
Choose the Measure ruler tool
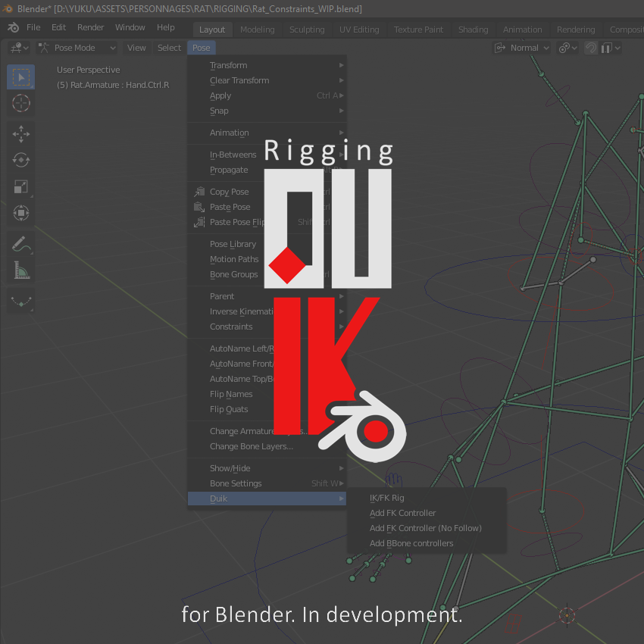pyautogui.click(x=20, y=270)
